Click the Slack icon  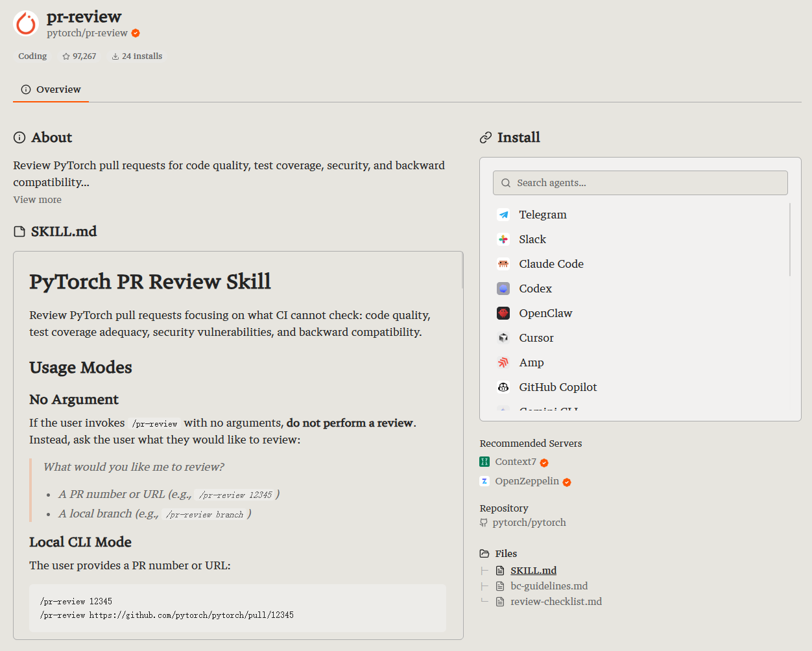503,239
